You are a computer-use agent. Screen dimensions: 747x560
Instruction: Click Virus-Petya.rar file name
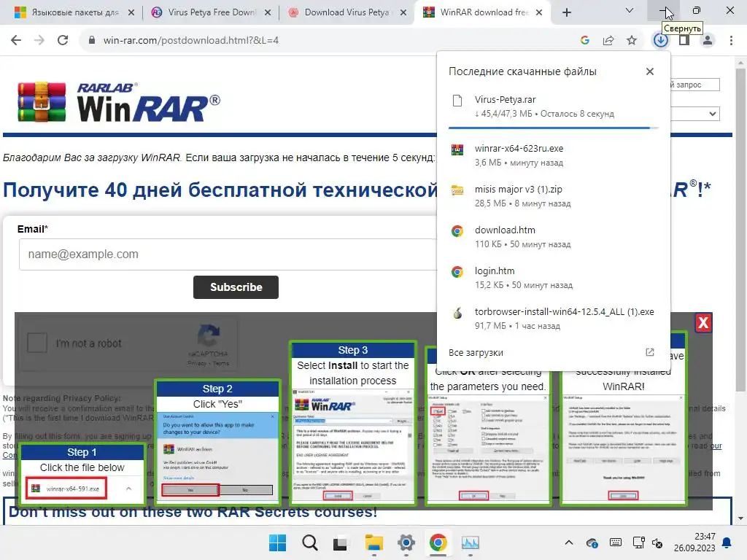coord(505,99)
